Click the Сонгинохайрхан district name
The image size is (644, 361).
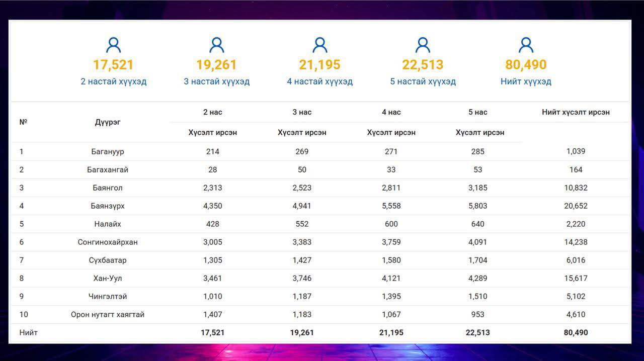[108, 242]
